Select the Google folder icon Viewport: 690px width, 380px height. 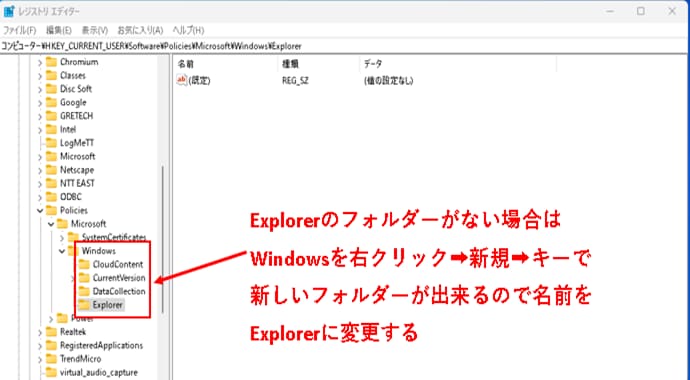click(52, 102)
